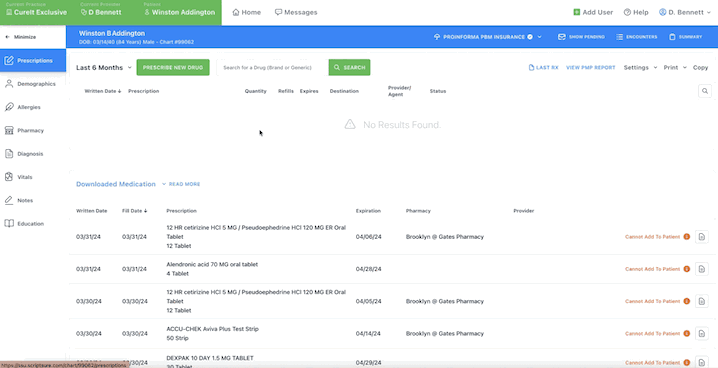Open View PMP Report link
The image size is (718, 368).
(x=591, y=67)
